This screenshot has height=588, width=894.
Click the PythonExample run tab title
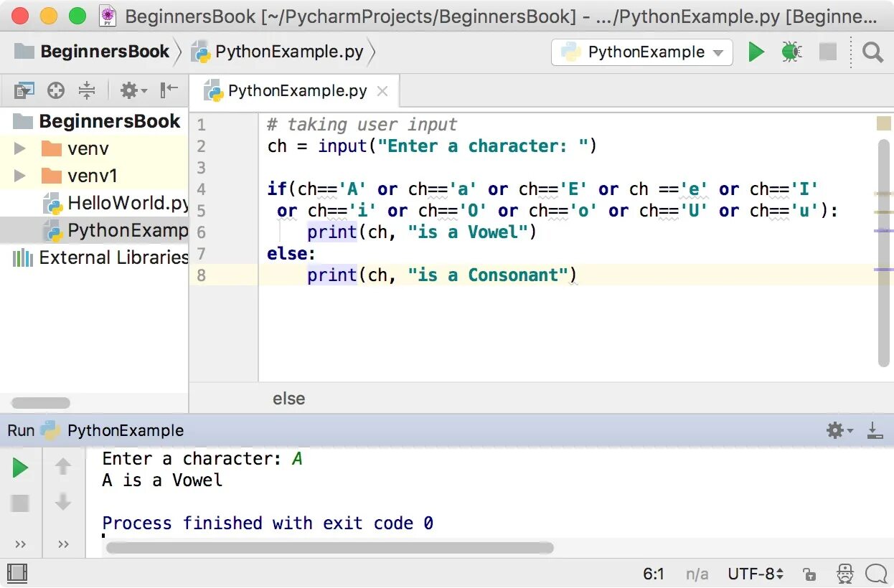point(126,430)
